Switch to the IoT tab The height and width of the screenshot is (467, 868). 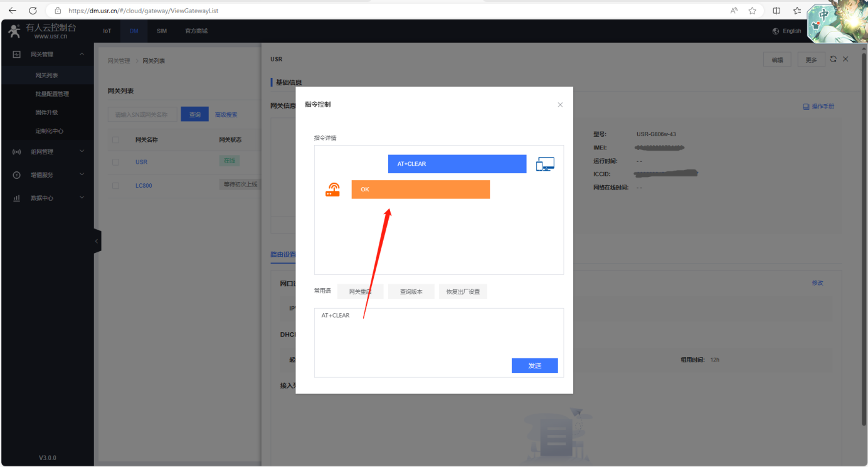click(x=107, y=31)
